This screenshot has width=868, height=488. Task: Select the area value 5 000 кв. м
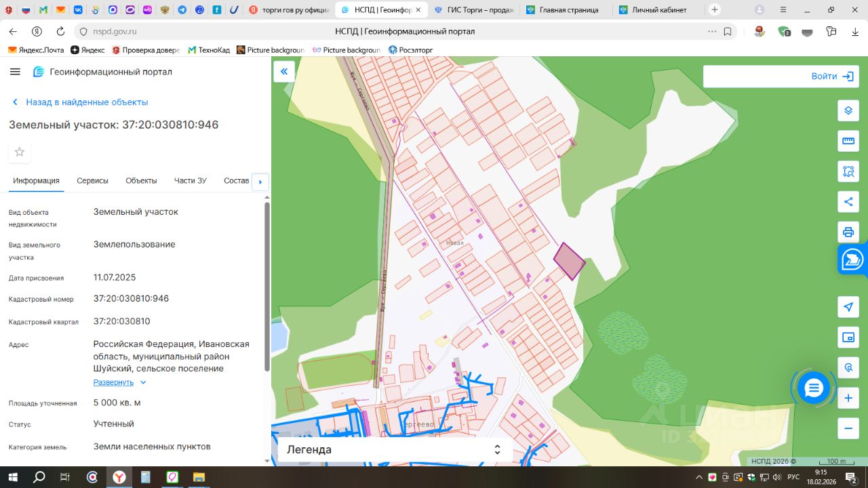point(117,403)
